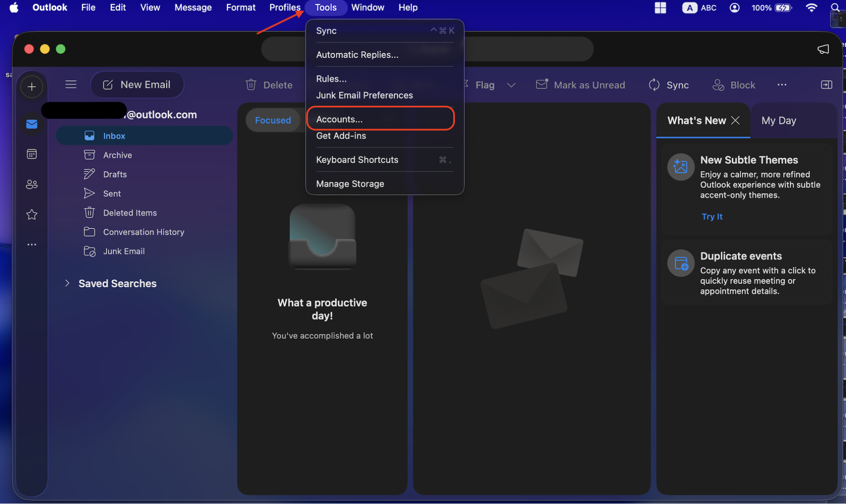Open the Edit menu
Screen dimensions: 846x504
point(118,7)
